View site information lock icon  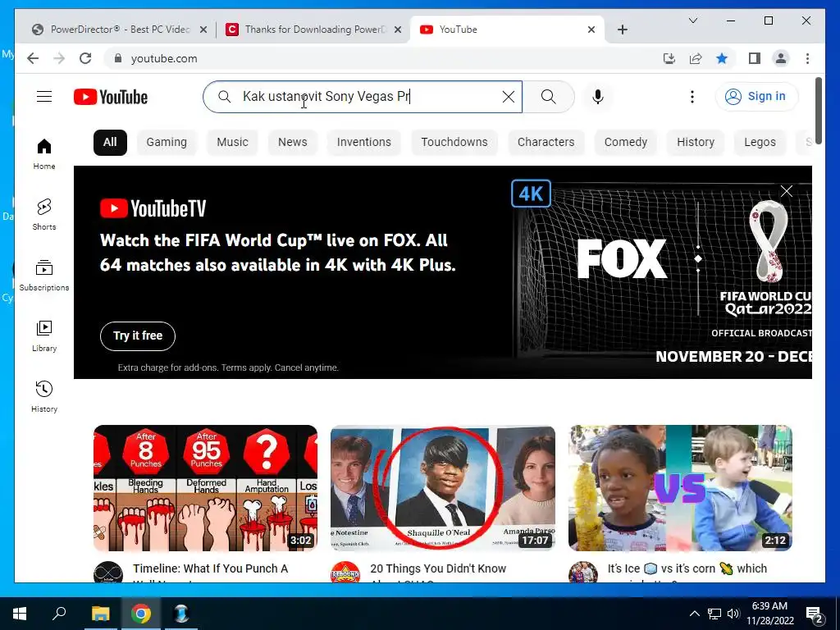tap(118, 58)
